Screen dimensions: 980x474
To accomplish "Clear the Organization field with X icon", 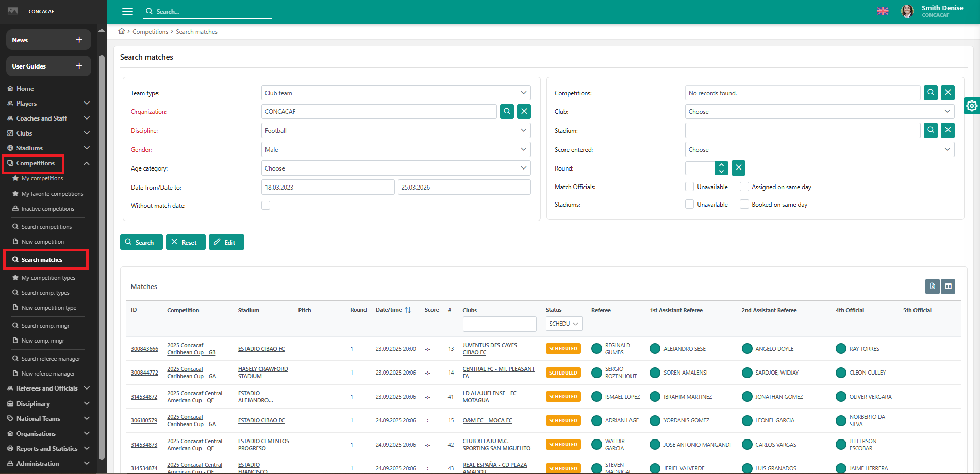I will [x=524, y=112].
